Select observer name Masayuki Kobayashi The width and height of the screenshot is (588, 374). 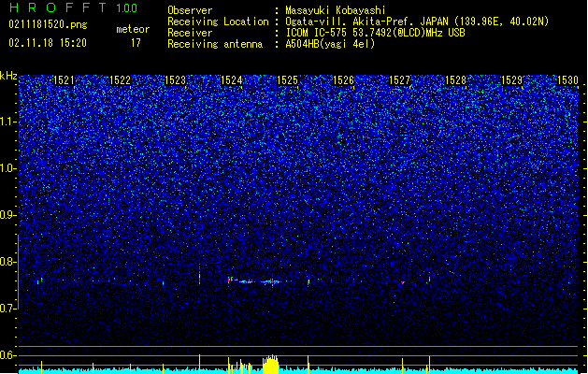click(336, 10)
